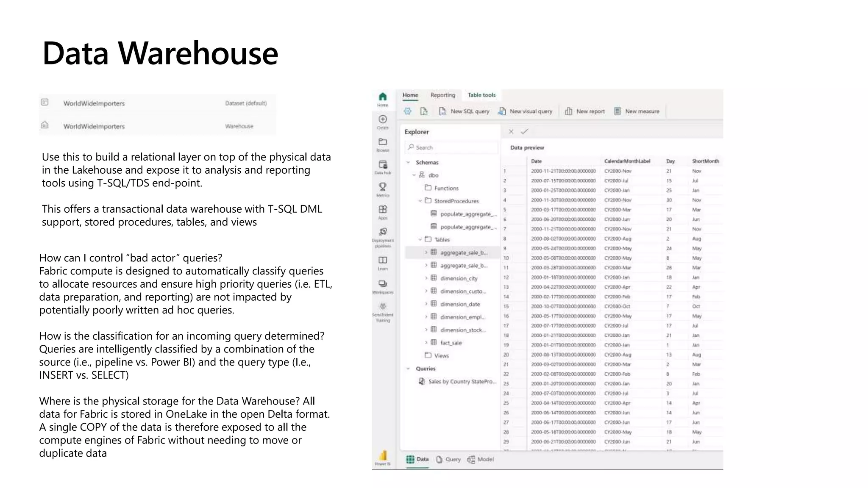Open the Metrics trophy icon in sidebar

pyautogui.click(x=383, y=187)
